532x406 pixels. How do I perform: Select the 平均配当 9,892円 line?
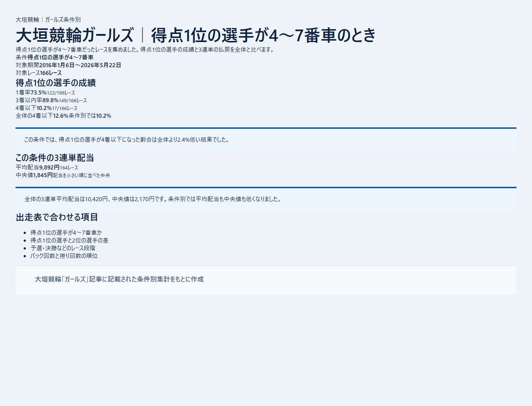47,168
